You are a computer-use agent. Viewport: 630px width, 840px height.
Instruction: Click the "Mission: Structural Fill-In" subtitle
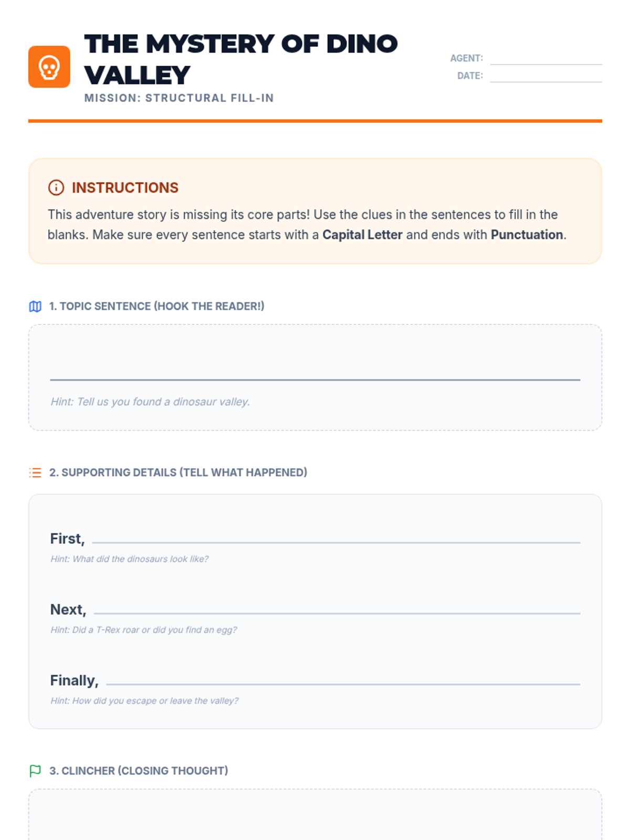[x=179, y=98]
